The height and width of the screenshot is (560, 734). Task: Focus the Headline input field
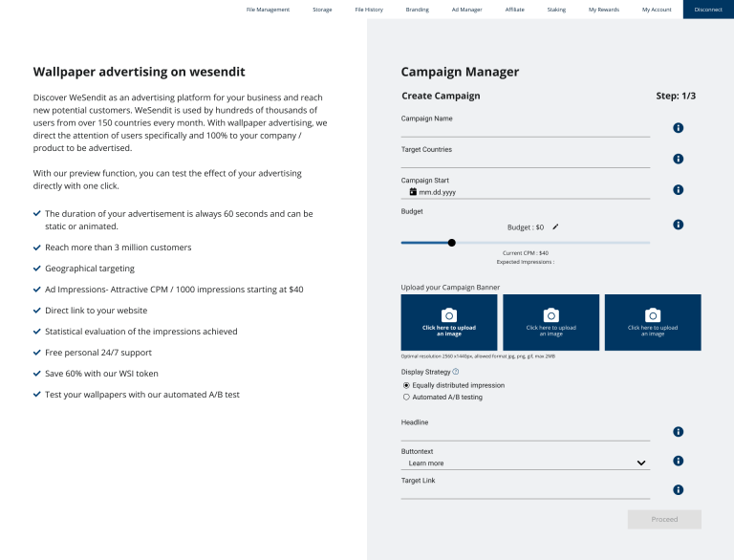coord(526,434)
